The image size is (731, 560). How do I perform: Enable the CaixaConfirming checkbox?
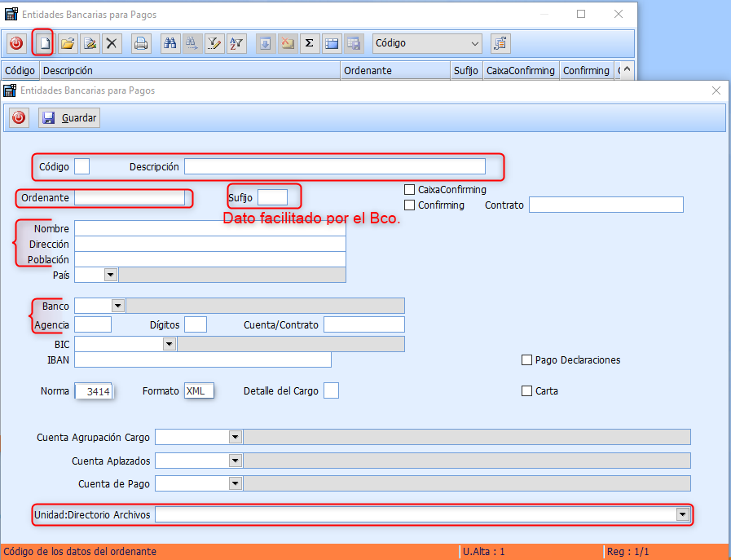click(410, 190)
